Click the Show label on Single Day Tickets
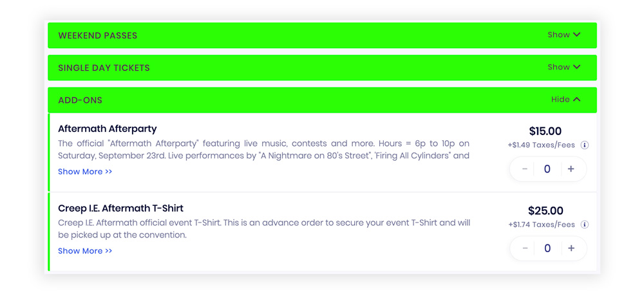 coord(558,68)
